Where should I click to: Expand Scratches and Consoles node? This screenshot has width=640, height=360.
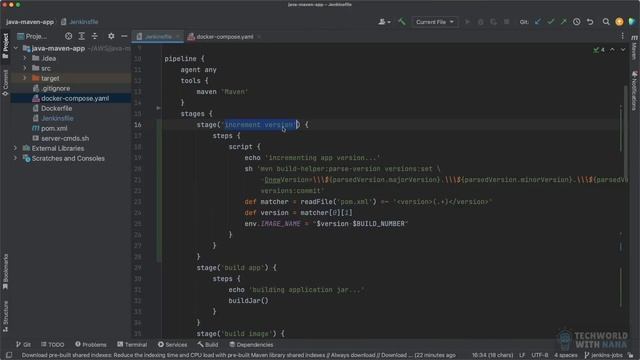pyautogui.click(x=16, y=158)
